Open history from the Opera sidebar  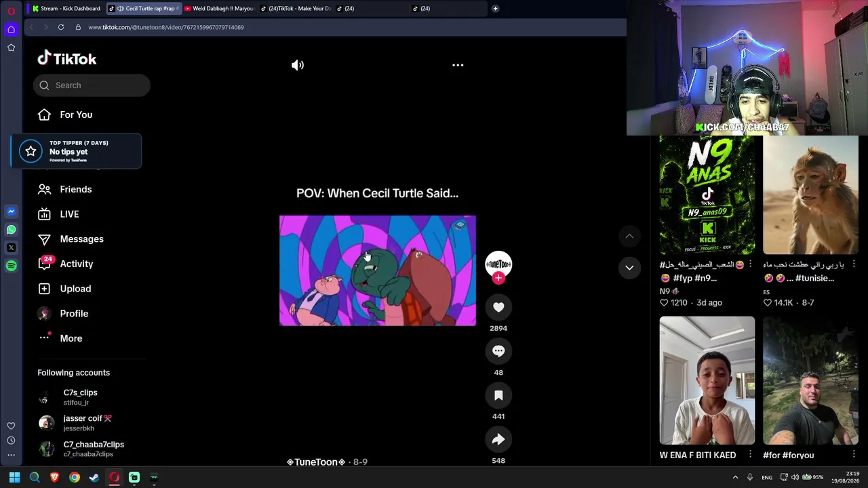[x=12, y=441]
